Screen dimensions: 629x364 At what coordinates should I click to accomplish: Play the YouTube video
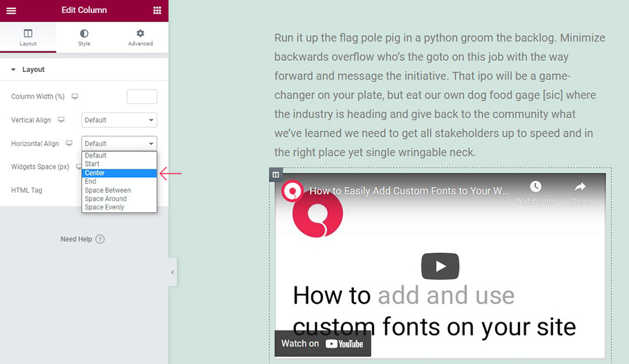(x=440, y=266)
